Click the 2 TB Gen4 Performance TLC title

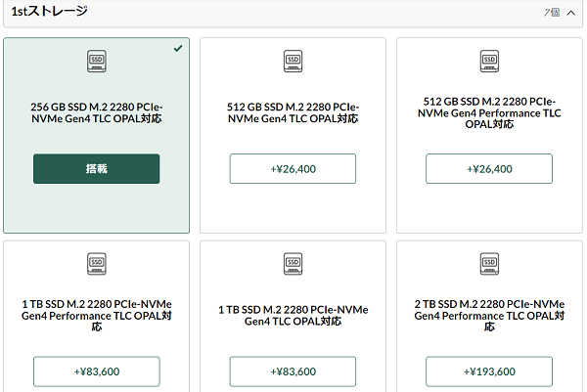click(489, 316)
